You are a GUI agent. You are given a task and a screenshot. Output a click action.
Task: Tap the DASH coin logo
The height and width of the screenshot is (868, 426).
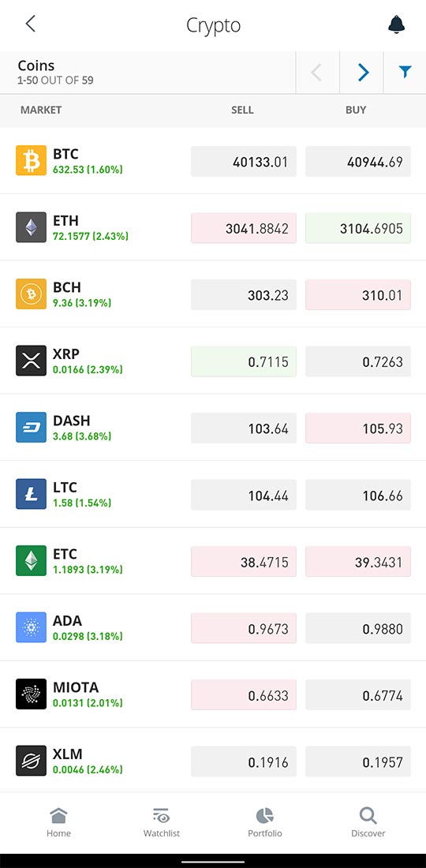(x=31, y=428)
